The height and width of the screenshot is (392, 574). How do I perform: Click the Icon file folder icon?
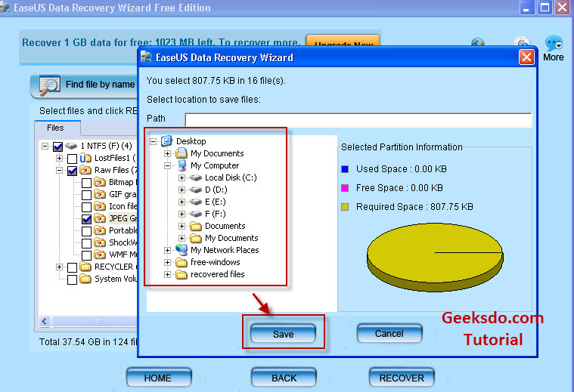100,206
